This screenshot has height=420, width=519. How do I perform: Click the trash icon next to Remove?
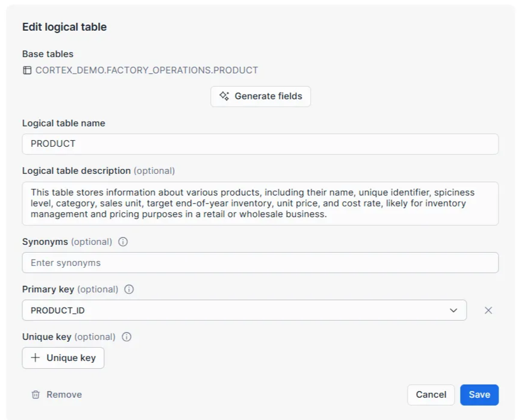[36, 395]
